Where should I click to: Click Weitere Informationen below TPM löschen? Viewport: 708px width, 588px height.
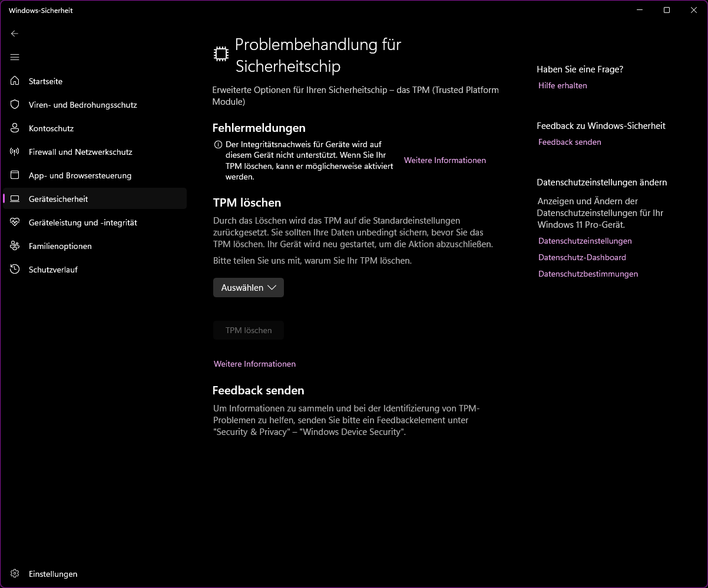(254, 364)
